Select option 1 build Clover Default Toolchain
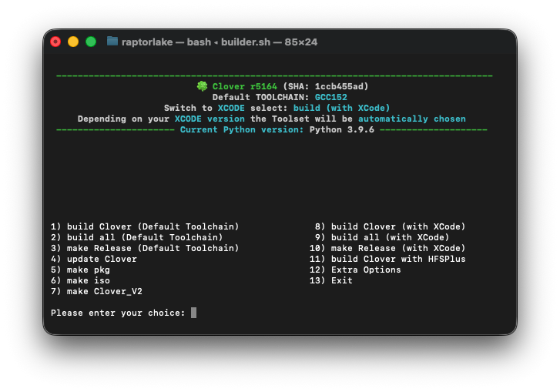This screenshot has height=392, width=560. coord(145,226)
